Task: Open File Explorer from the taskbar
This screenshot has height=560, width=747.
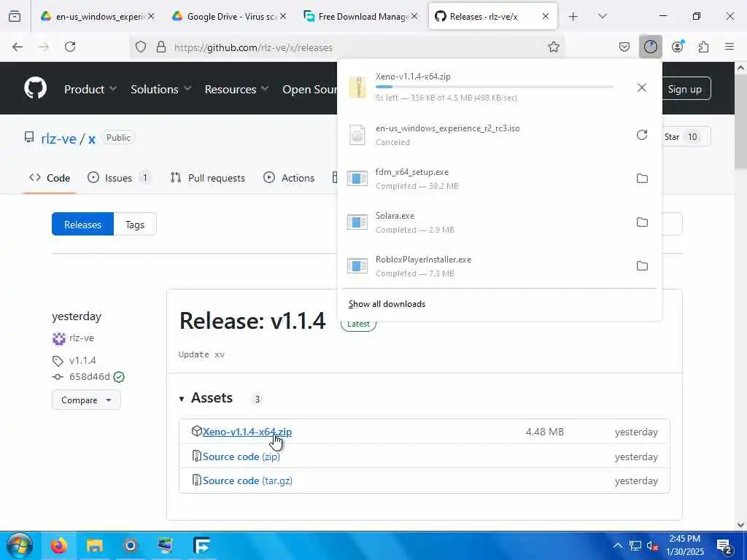Action: 94,545
